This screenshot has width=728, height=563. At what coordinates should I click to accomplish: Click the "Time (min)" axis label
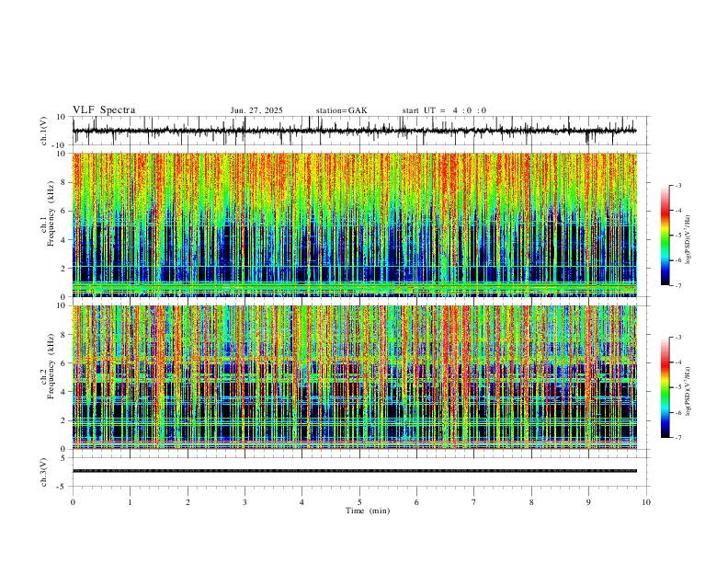368,511
